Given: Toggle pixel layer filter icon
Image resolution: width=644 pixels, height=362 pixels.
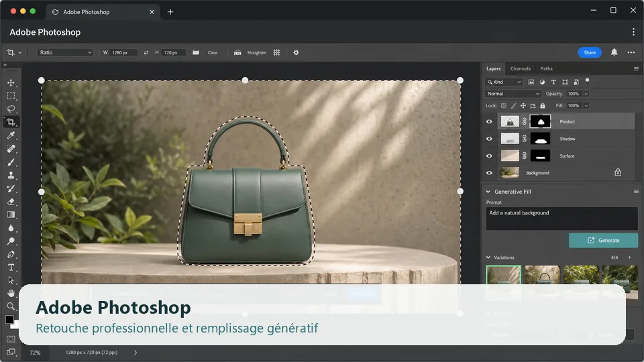Looking at the screenshot, I should click(x=531, y=82).
